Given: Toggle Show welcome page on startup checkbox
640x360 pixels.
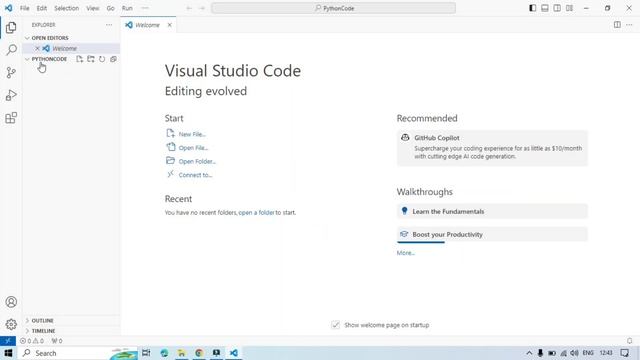Looking at the screenshot, I should (x=336, y=325).
